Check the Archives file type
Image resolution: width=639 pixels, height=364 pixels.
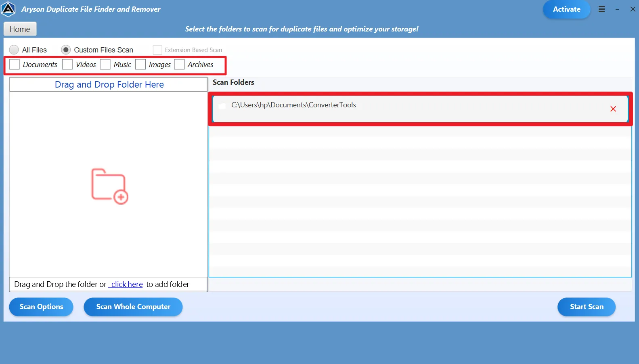[x=179, y=65]
